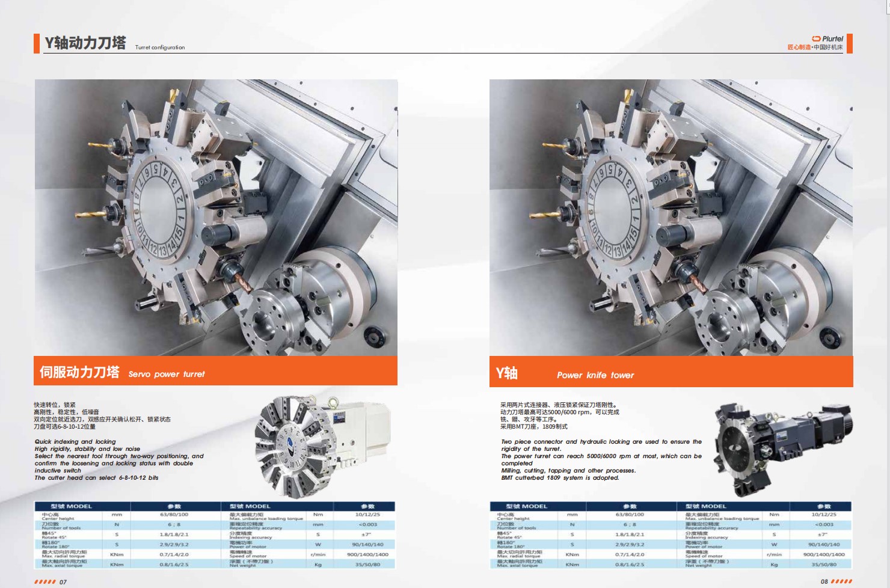
Task: Click the orange bar beside the Y轴动力刀塔 title
Action: [x=37, y=43]
